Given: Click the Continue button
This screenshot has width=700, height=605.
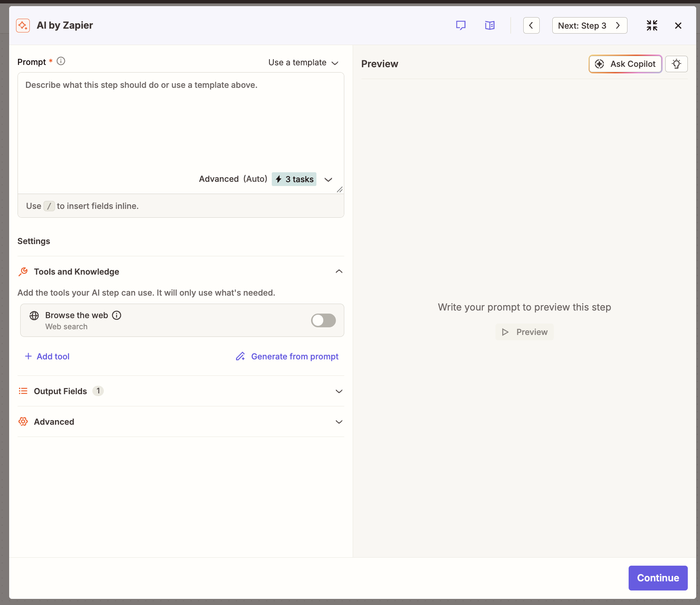Looking at the screenshot, I should click(x=658, y=578).
